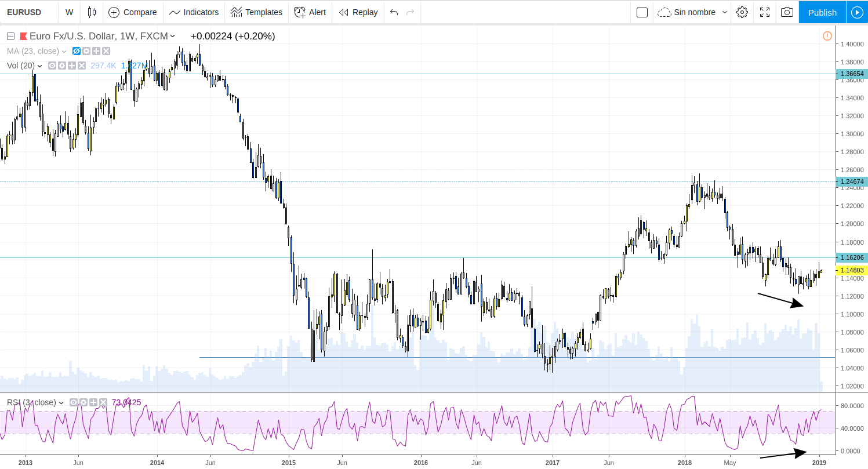
Task: Click the Publish button
Action: click(x=822, y=12)
